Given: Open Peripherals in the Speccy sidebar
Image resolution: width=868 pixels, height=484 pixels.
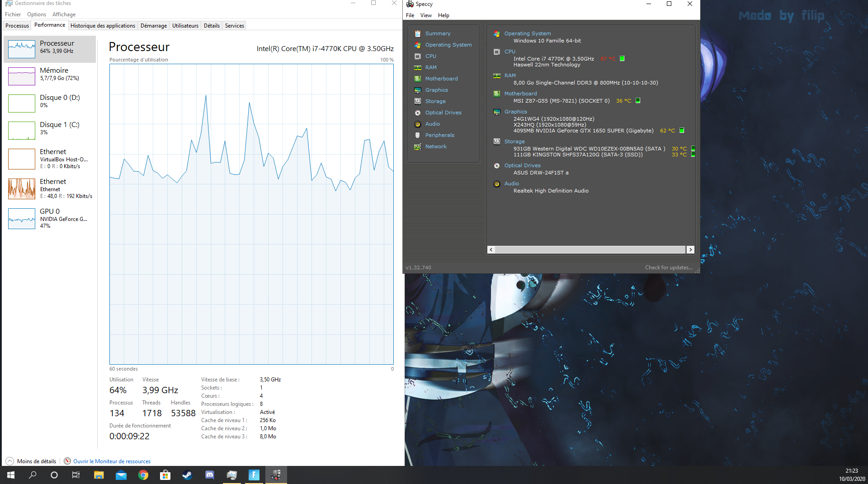Looking at the screenshot, I should tap(439, 135).
